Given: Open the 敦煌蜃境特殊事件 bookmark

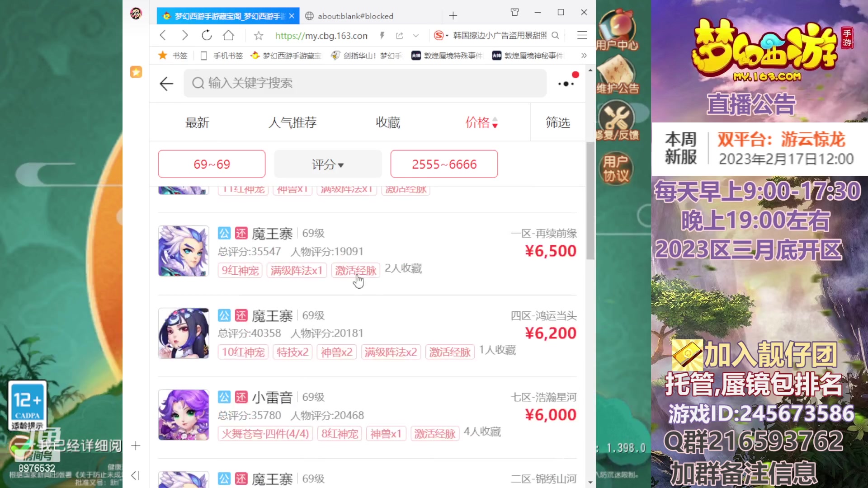Looking at the screenshot, I should (x=447, y=56).
